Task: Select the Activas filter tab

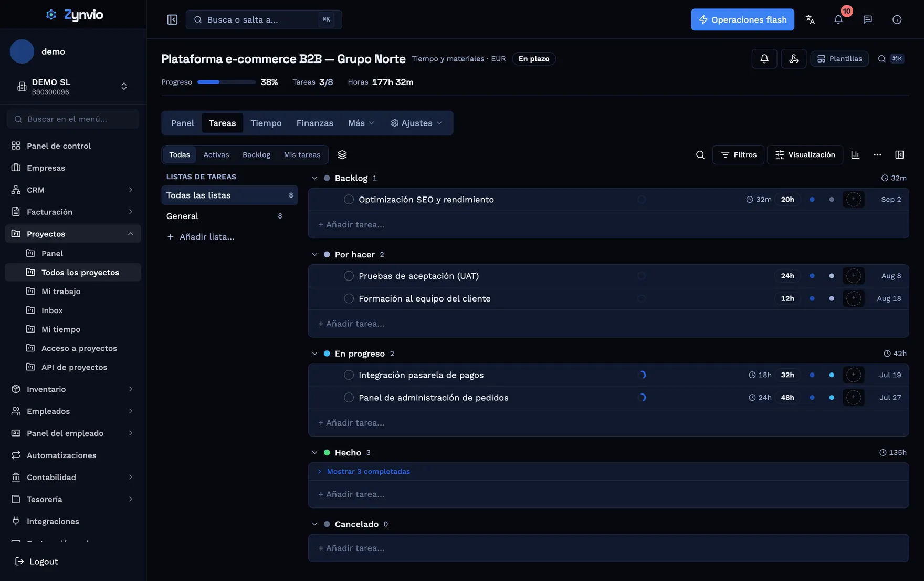Action: click(x=216, y=155)
